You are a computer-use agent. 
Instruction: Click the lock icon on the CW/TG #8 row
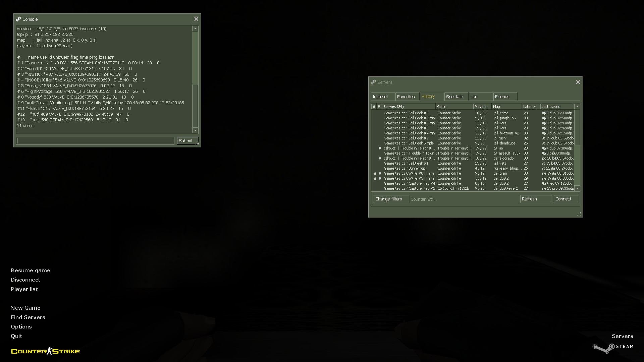coord(375,173)
